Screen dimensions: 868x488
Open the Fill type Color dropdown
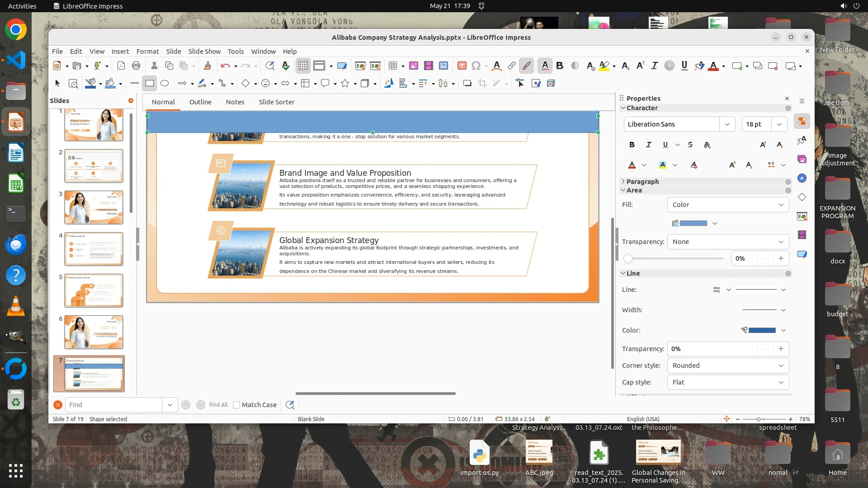click(728, 205)
